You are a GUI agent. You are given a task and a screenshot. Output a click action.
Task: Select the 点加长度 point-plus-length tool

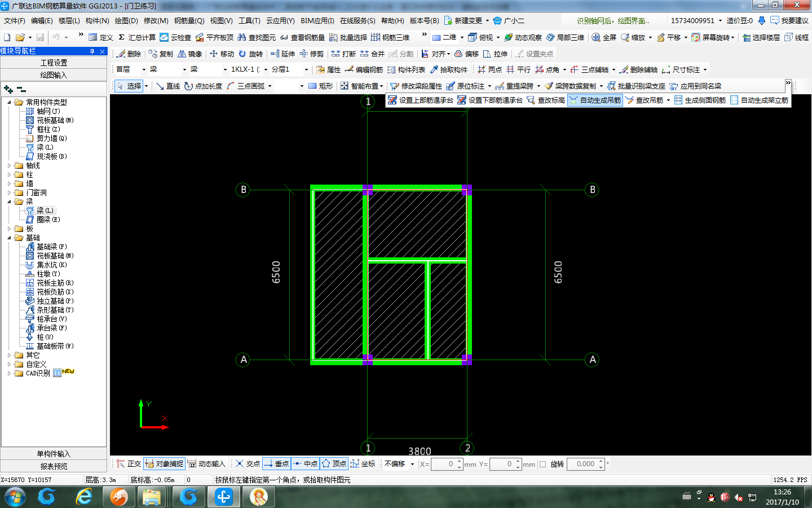pos(203,86)
